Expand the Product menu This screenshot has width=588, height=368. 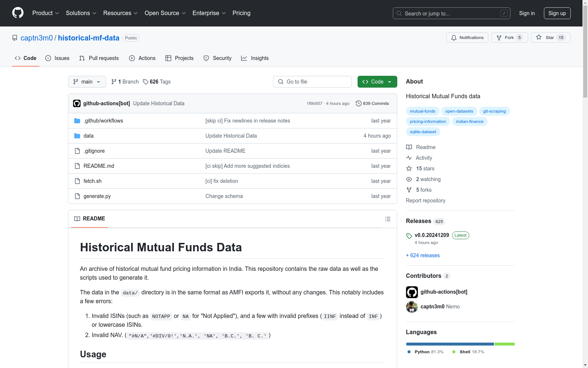pos(46,13)
